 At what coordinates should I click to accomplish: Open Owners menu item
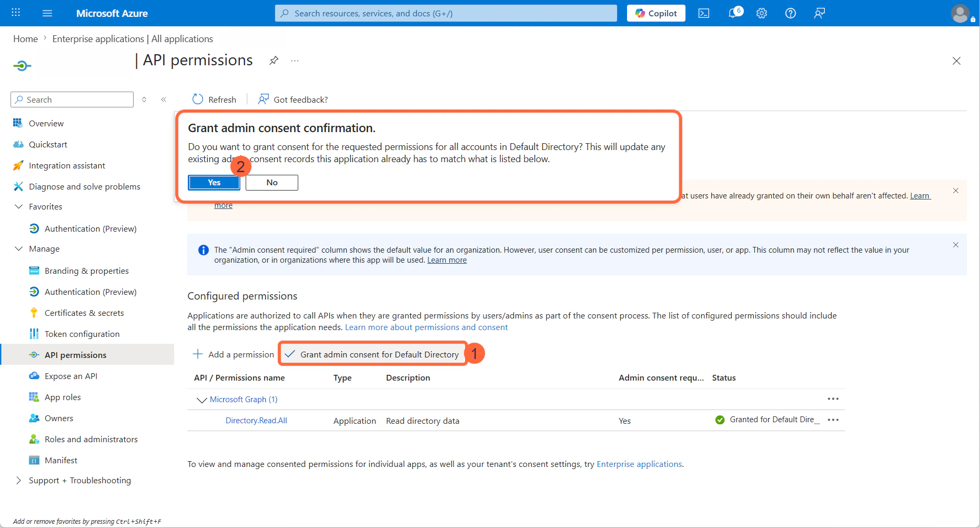click(59, 418)
